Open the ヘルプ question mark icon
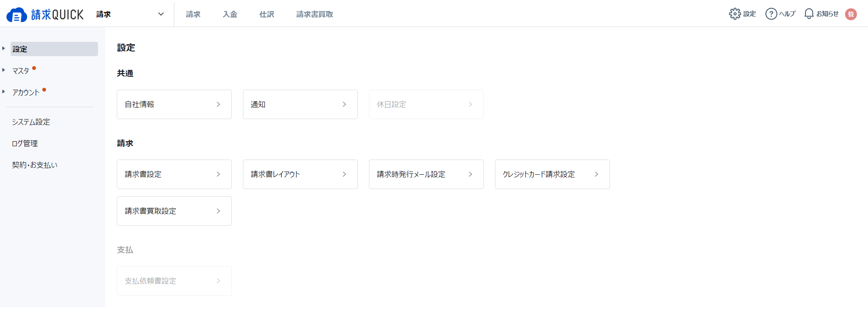This screenshot has height=309, width=868. tap(771, 14)
